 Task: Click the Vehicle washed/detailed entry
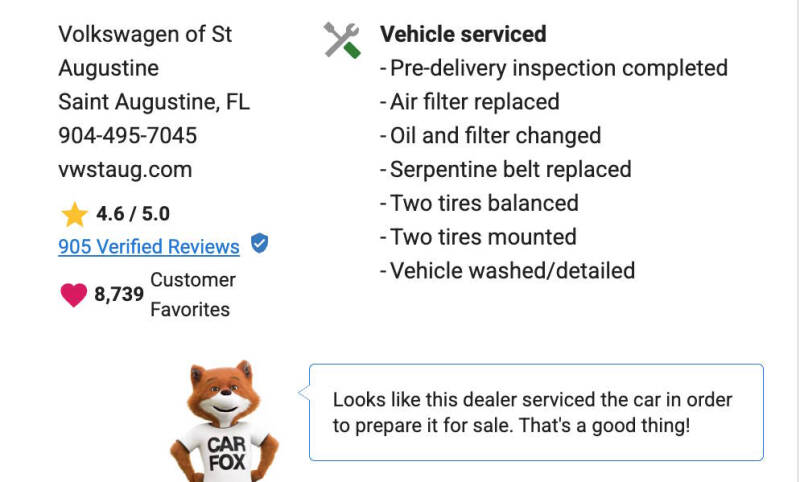point(508,270)
